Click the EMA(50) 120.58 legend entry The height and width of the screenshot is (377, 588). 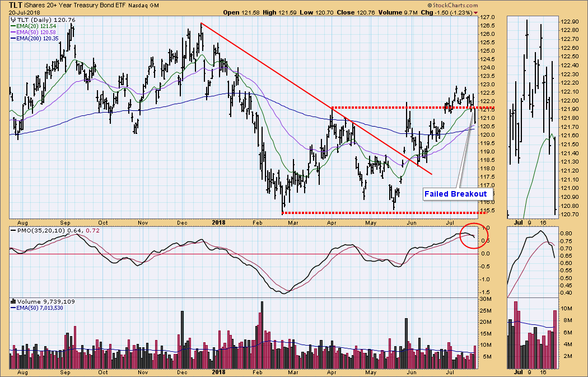36,32
